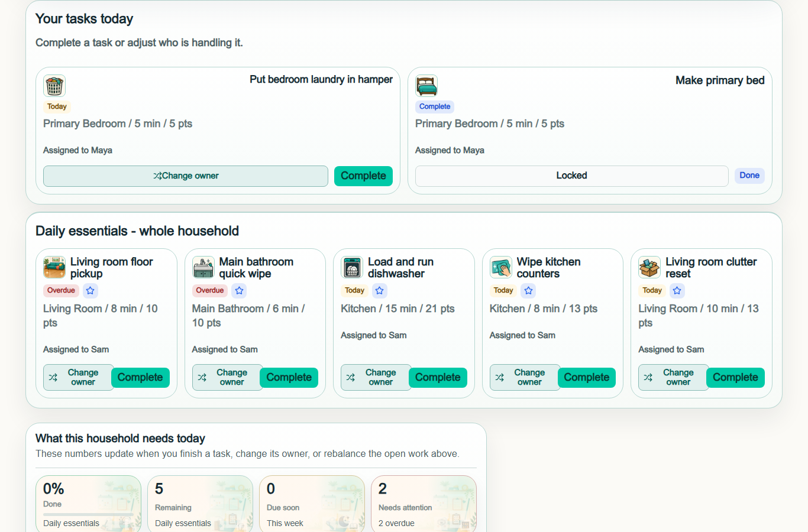Click the 2 Needs attention overdue card
Viewport: 808px width, 532px height.
point(424,504)
